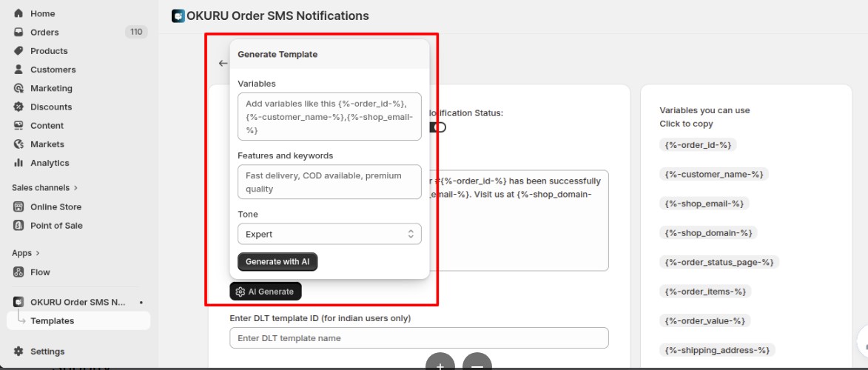
Task: Click the Marketing target icon
Action: 18,88
